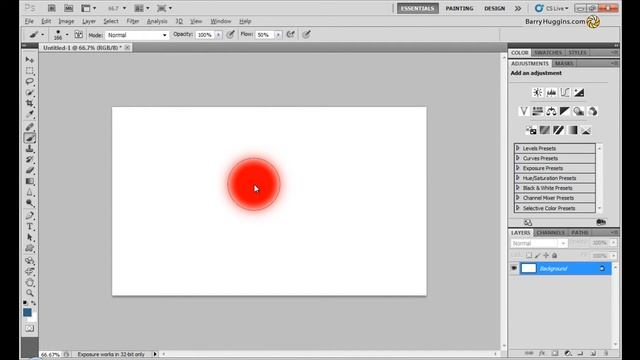Expand the Exposure Presets group
This screenshot has width=640, height=360.
coord(518,168)
